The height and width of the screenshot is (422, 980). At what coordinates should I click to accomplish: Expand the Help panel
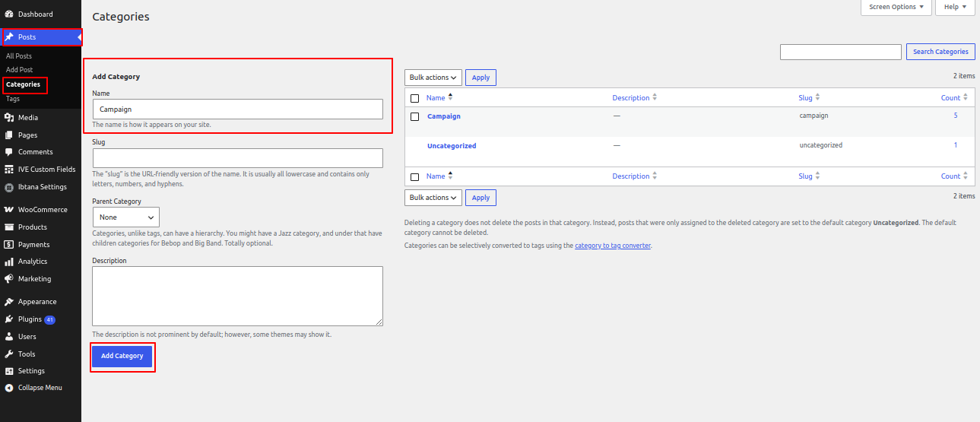point(955,7)
